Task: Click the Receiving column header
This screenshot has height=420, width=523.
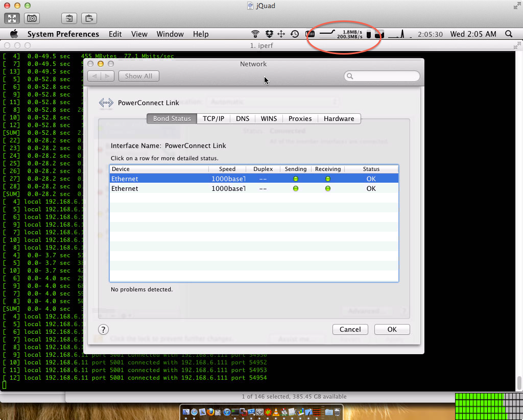Action: coord(328,169)
